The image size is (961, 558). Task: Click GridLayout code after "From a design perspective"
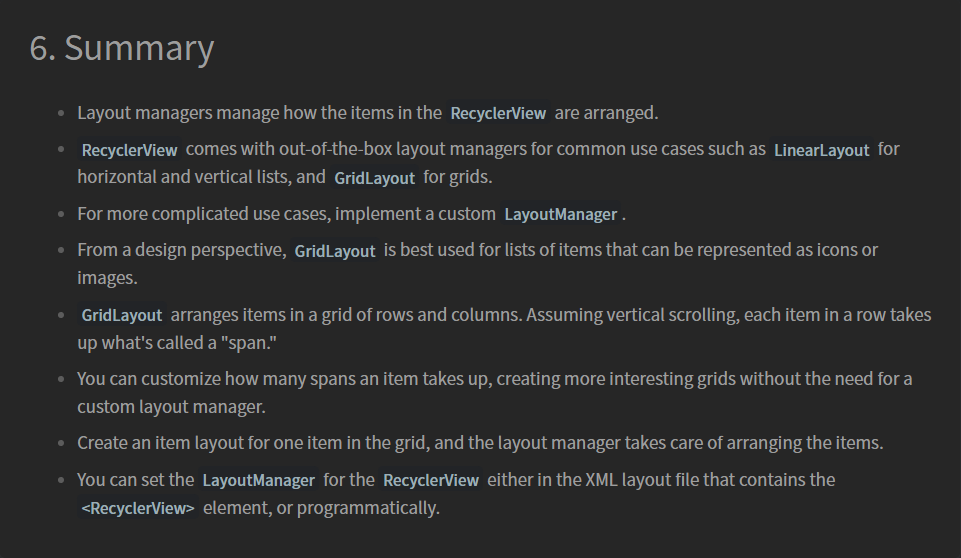(335, 251)
